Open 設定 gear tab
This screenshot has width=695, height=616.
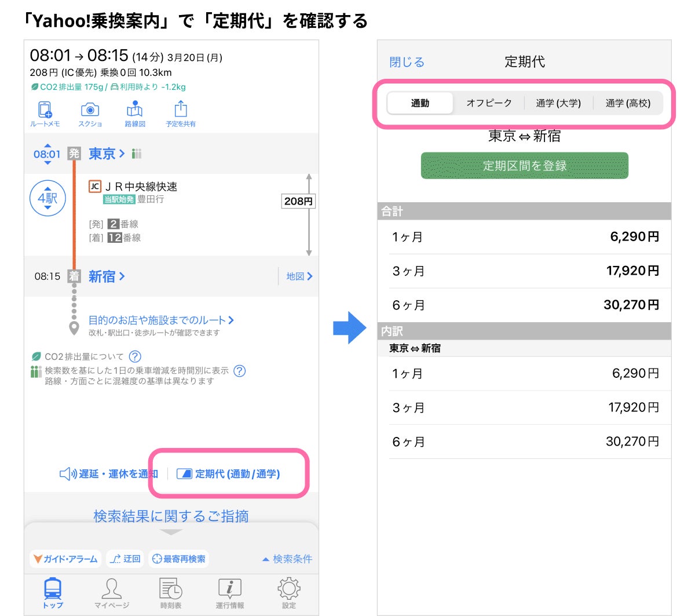(x=289, y=593)
